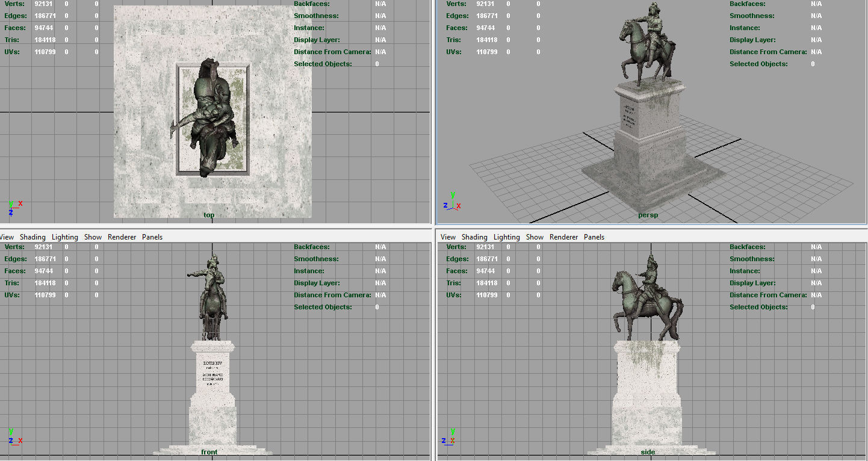Select the horse statue in the side viewport
The height and width of the screenshot is (461, 868).
(x=648, y=297)
